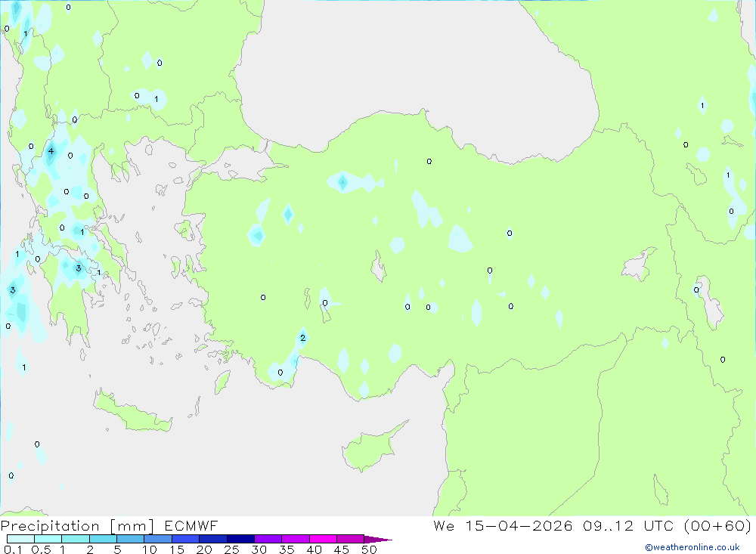The image size is (756, 554).
Task: Select the 45–50 mm legend swatch
Action: [x=350, y=539]
